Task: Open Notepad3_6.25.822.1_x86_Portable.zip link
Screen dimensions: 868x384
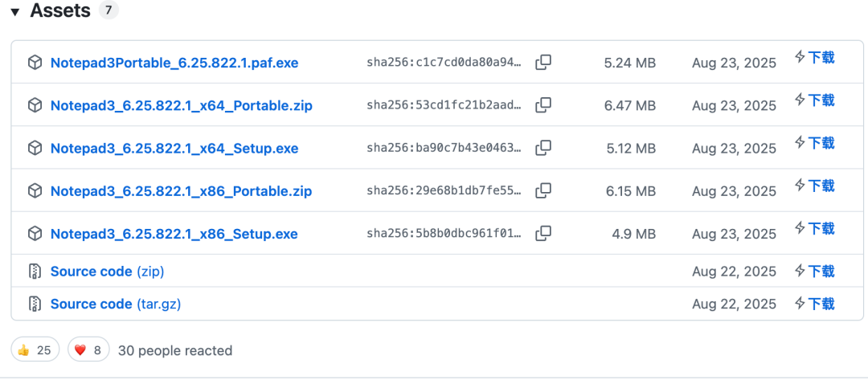Action: 181,191
